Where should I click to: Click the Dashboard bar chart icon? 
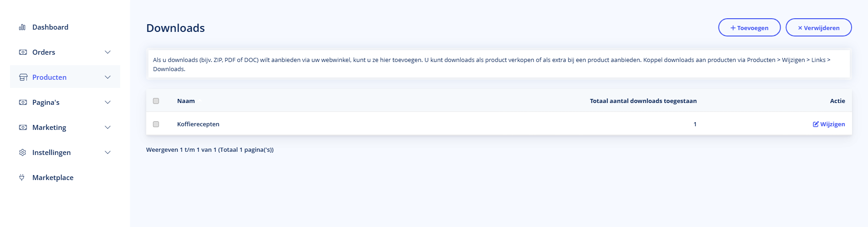(22, 27)
